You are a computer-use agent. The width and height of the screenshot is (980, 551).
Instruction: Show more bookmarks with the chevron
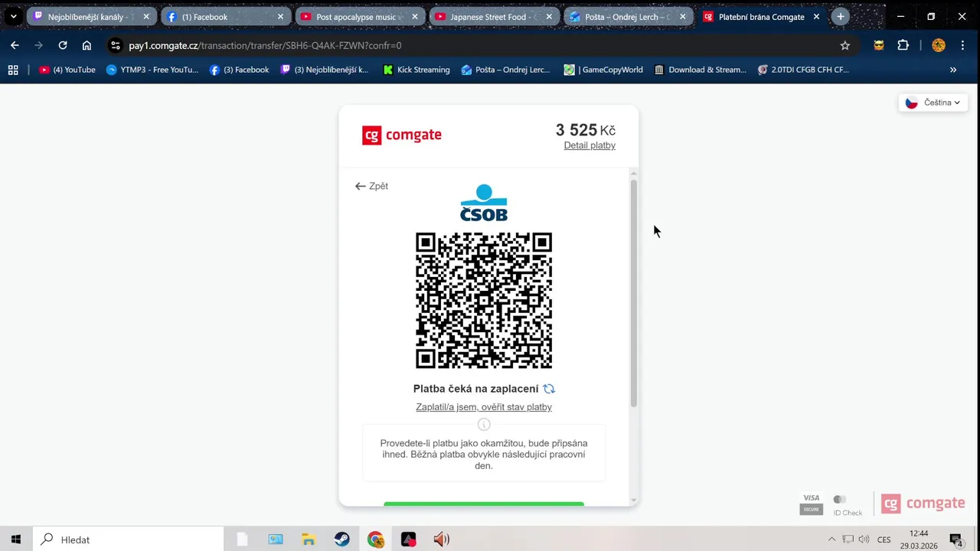953,70
